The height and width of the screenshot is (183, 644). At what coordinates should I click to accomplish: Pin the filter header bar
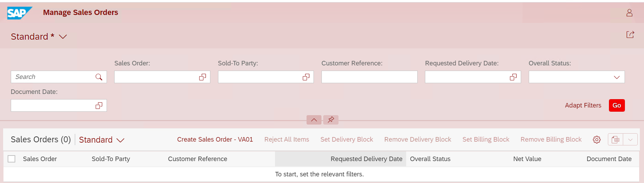click(331, 120)
